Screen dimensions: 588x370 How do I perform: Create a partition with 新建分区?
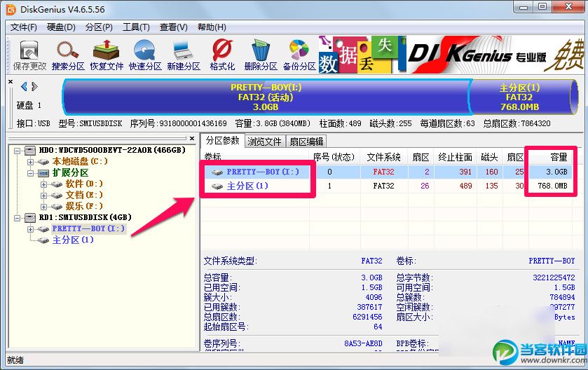(184, 55)
